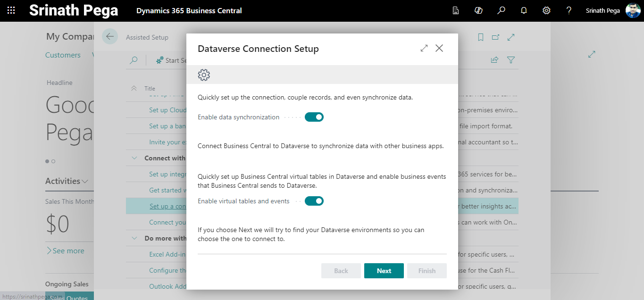This screenshot has height=300, width=644.
Task: Open the filter funnel icon
Action: [x=510, y=60]
